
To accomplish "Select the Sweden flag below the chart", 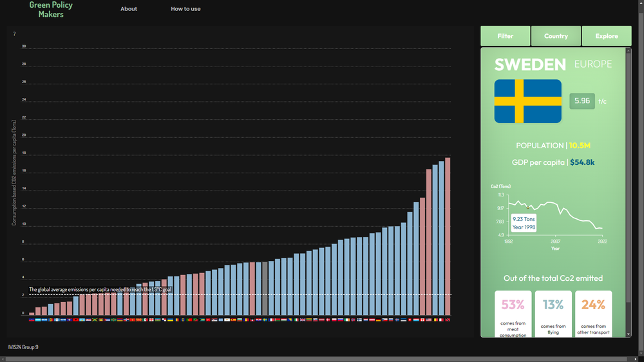I will 265,319.
